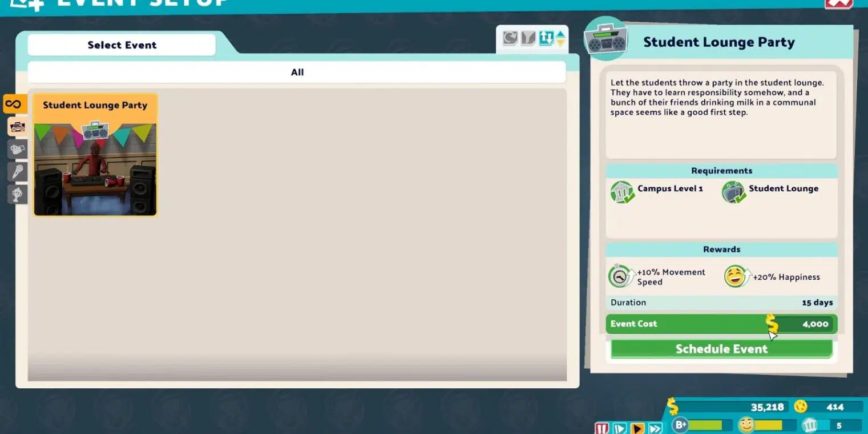Open the microphone events category
Screen dimensions: 868x434
17,172
